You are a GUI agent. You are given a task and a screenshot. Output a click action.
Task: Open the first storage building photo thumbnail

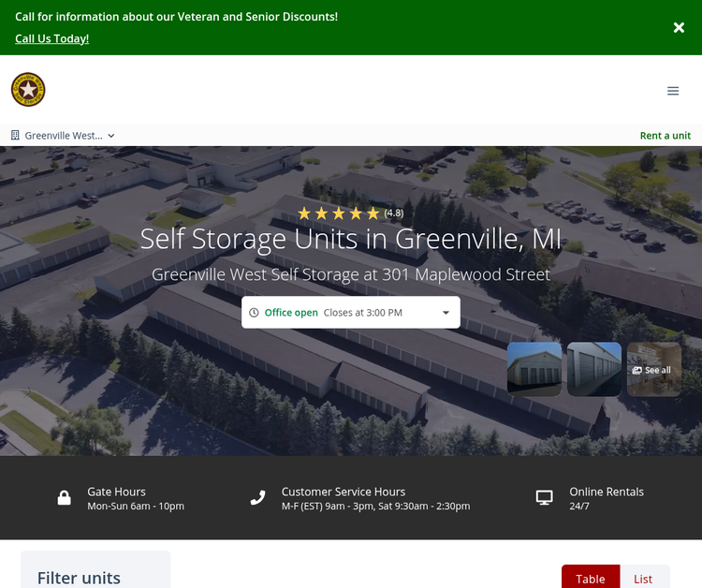pyautogui.click(x=534, y=369)
